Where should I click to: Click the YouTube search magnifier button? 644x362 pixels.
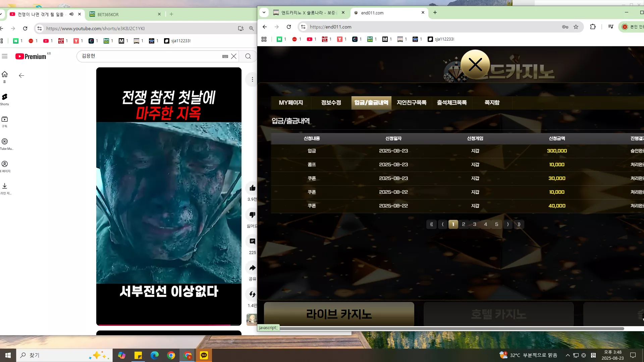pyautogui.click(x=248, y=56)
